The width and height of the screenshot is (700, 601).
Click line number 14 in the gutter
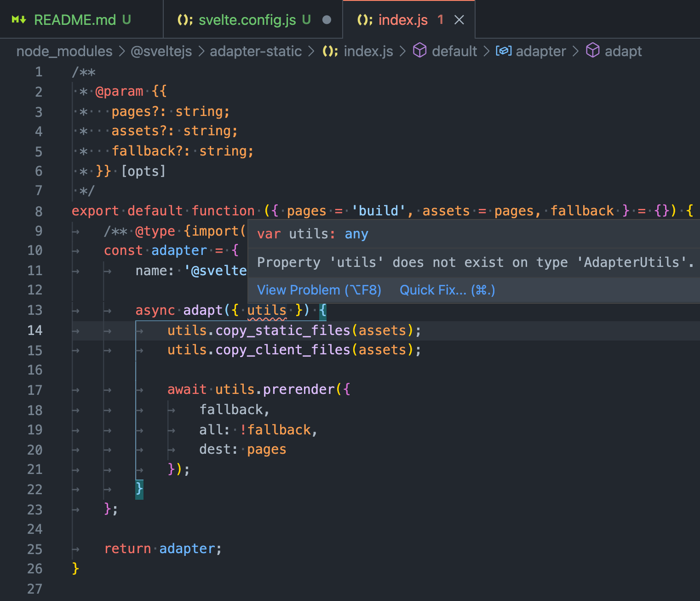[35, 330]
